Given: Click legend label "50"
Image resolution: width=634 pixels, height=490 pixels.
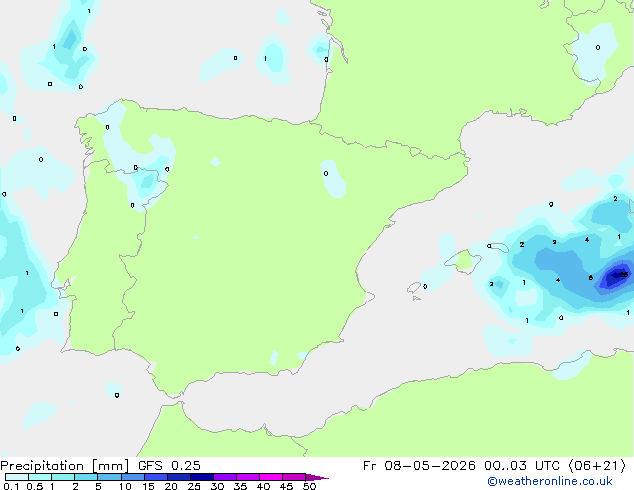Looking at the screenshot, I should [x=309, y=486].
